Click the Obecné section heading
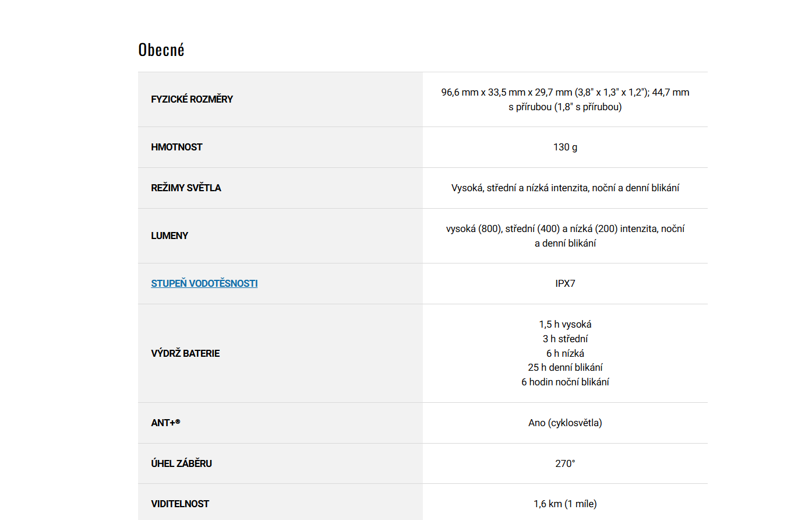This screenshot has width=812, height=520. (x=161, y=50)
